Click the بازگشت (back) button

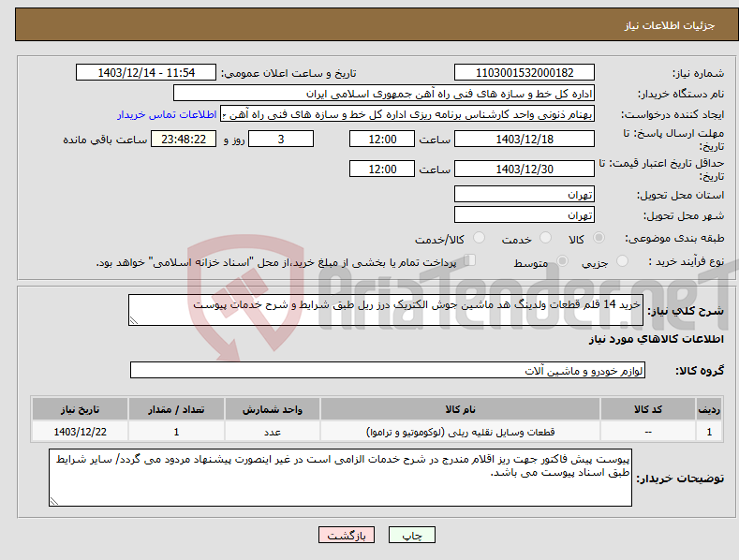pos(347,535)
